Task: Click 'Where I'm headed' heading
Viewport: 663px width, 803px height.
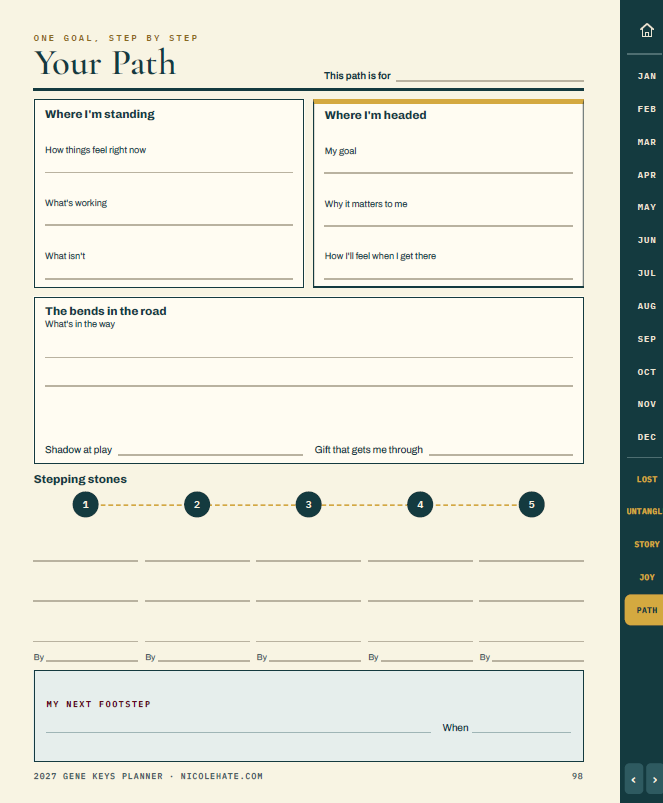Action: 375,115
